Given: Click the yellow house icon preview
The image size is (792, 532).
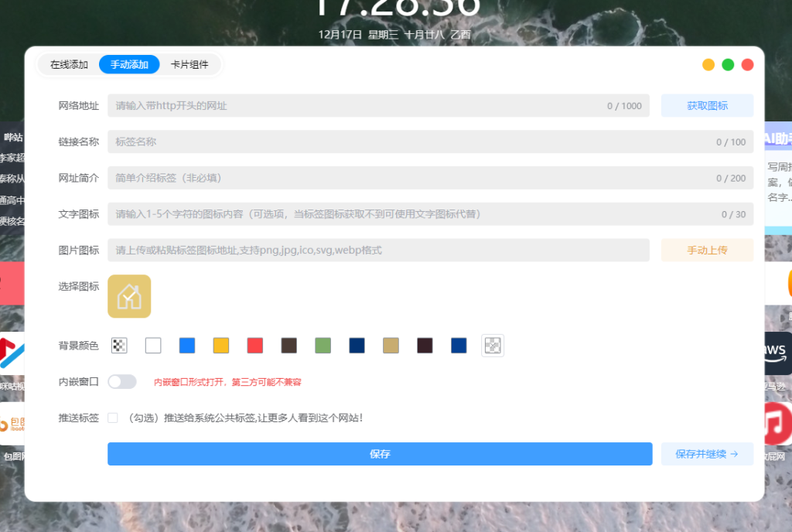Looking at the screenshot, I should click(x=129, y=296).
